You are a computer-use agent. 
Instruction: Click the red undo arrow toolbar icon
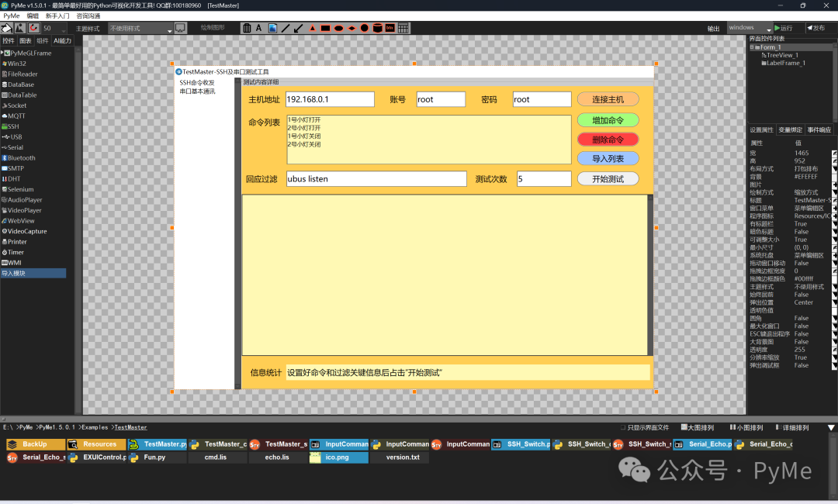click(33, 28)
